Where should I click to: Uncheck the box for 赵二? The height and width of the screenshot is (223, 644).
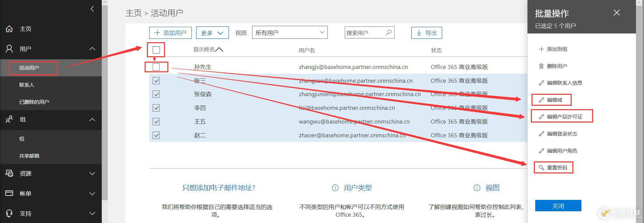point(156,135)
